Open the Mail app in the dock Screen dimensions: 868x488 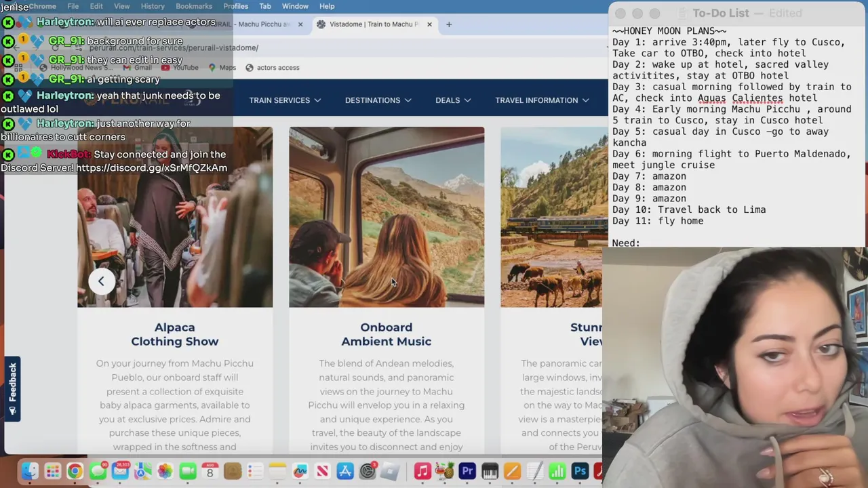tap(120, 471)
